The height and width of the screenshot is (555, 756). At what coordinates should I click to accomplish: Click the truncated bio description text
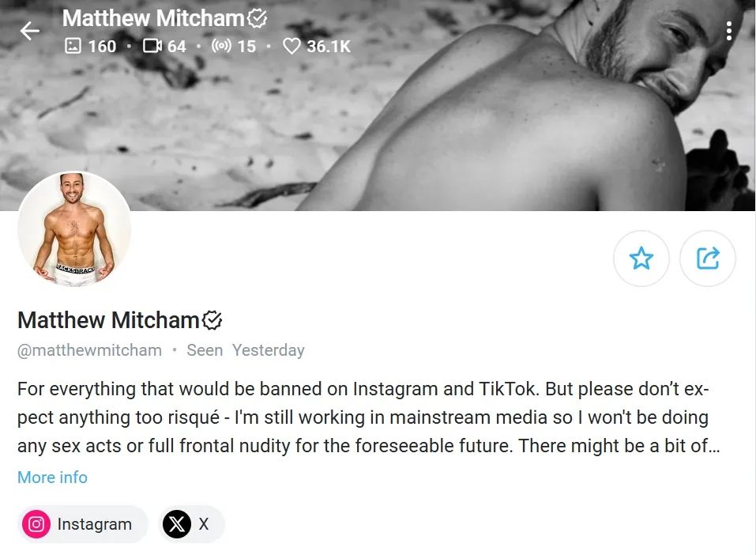coord(363,417)
